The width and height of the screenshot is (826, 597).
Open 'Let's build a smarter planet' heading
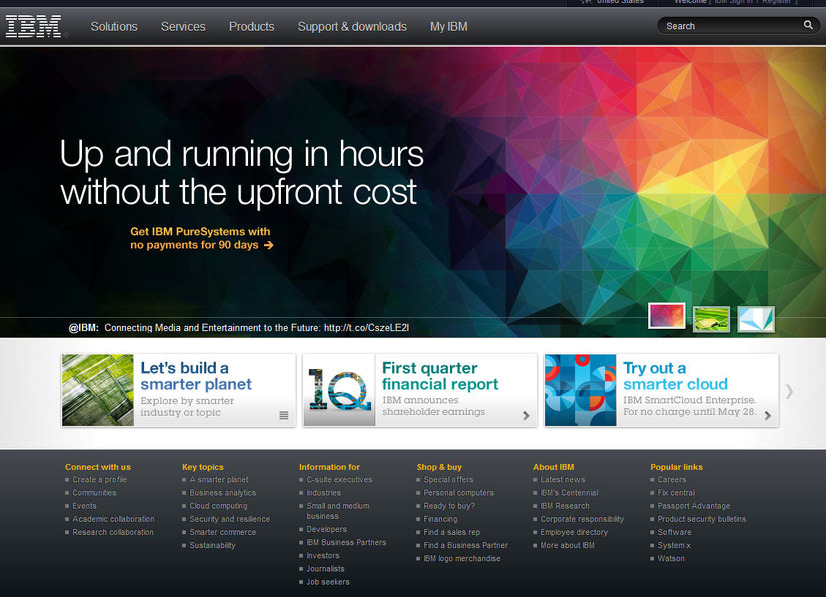pyautogui.click(x=196, y=376)
